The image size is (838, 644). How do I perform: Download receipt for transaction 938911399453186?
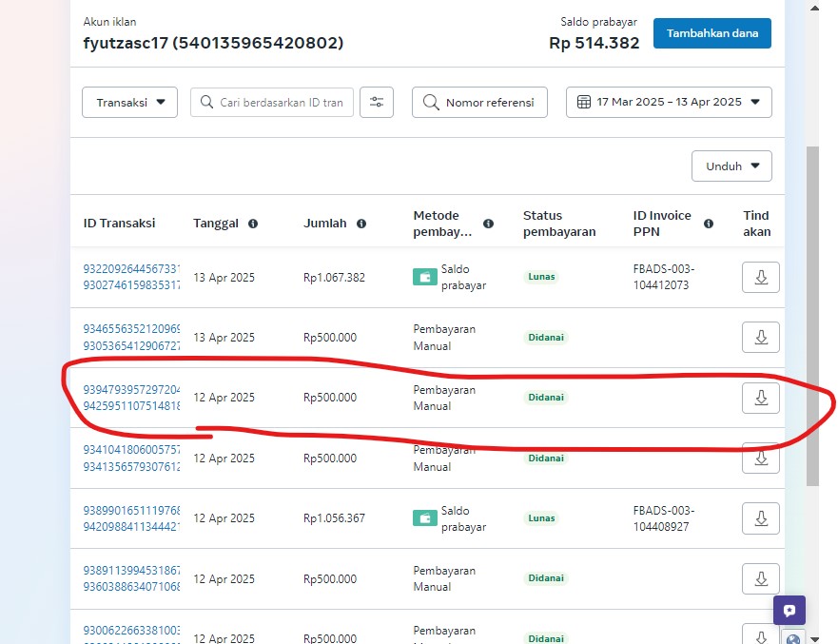[x=760, y=578]
